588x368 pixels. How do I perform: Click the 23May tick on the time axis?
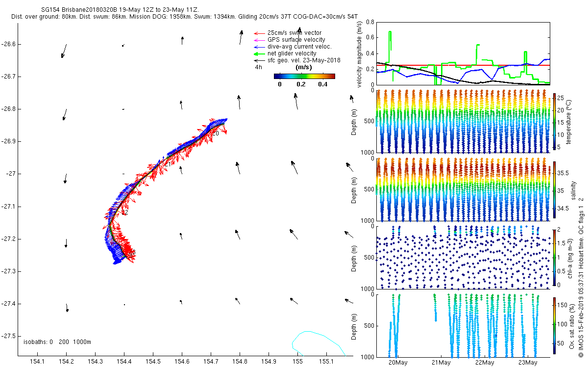pyautogui.click(x=527, y=363)
